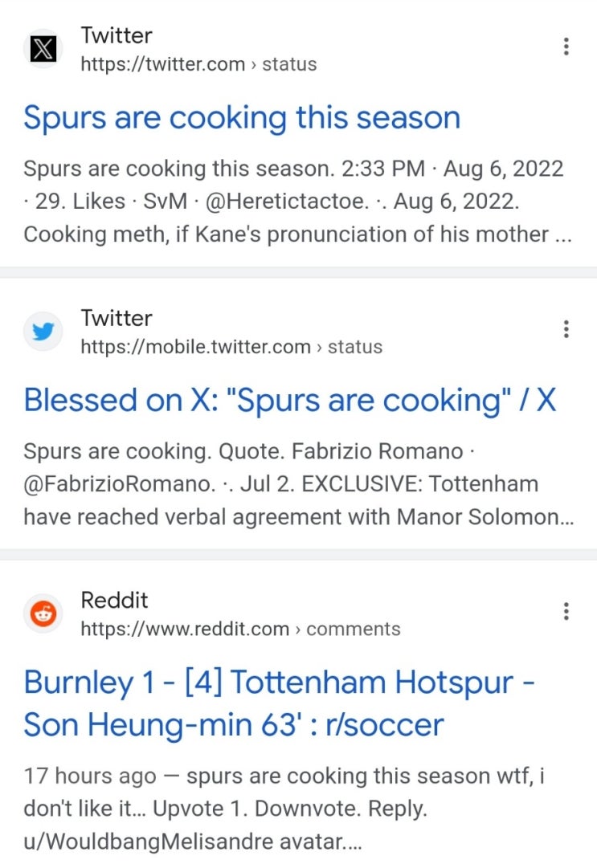Click the mobile.twitter.com › status URL
Screen dimensions: 597x868
pos(231,347)
